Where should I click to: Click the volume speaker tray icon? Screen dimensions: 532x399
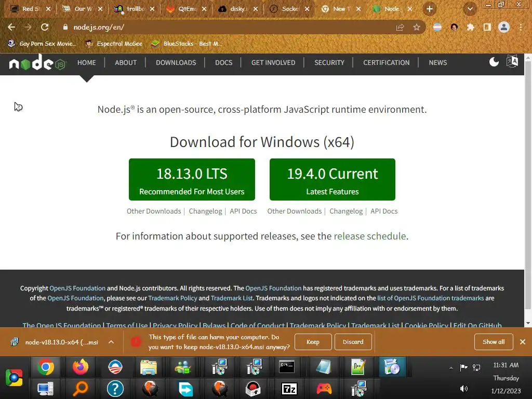click(x=463, y=389)
